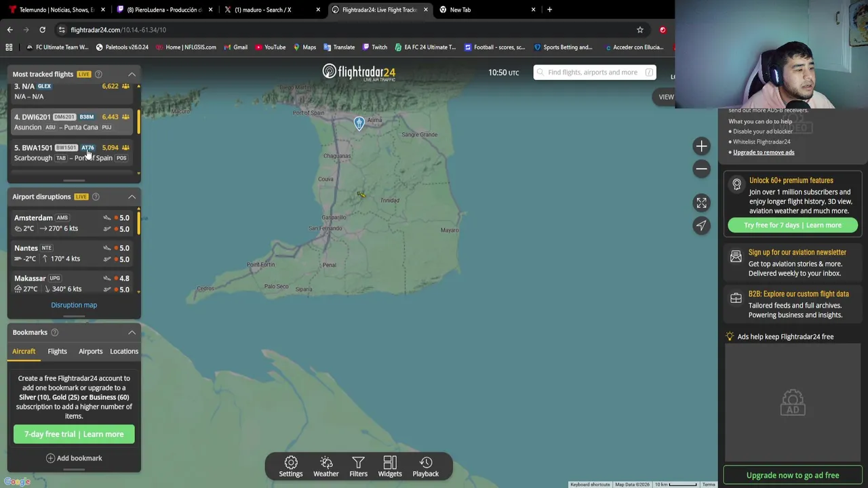Click the address bar URL
This screenshot has width=868, height=488.
119,30
